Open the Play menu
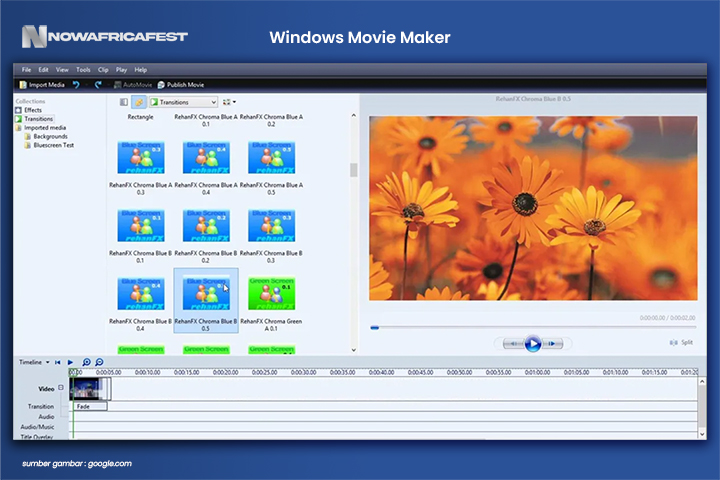Screen dimensions: 720x480 pyautogui.click(x=121, y=70)
